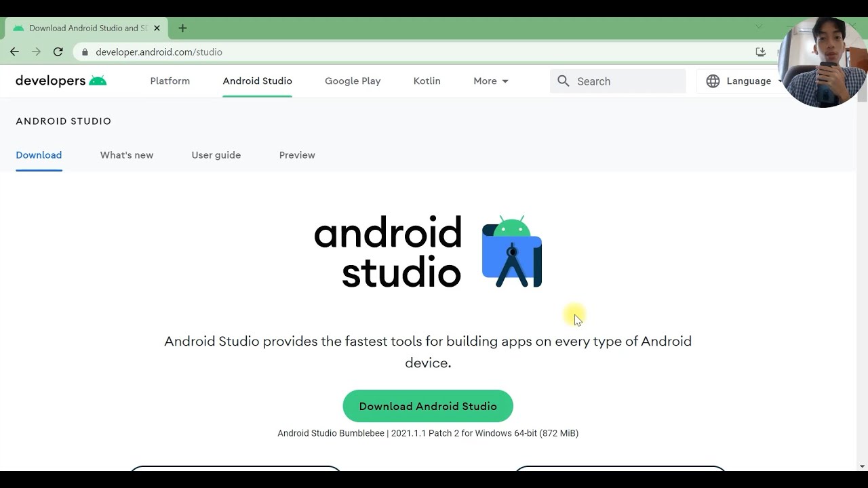Select the Android Studio nav item
868x488 pixels.
coord(257,81)
